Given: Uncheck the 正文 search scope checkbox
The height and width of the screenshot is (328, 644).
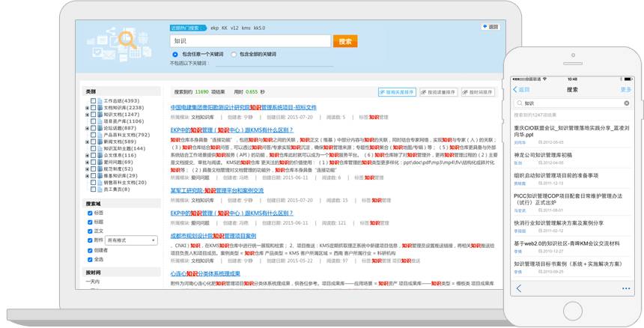Looking at the screenshot, I should 91,231.
